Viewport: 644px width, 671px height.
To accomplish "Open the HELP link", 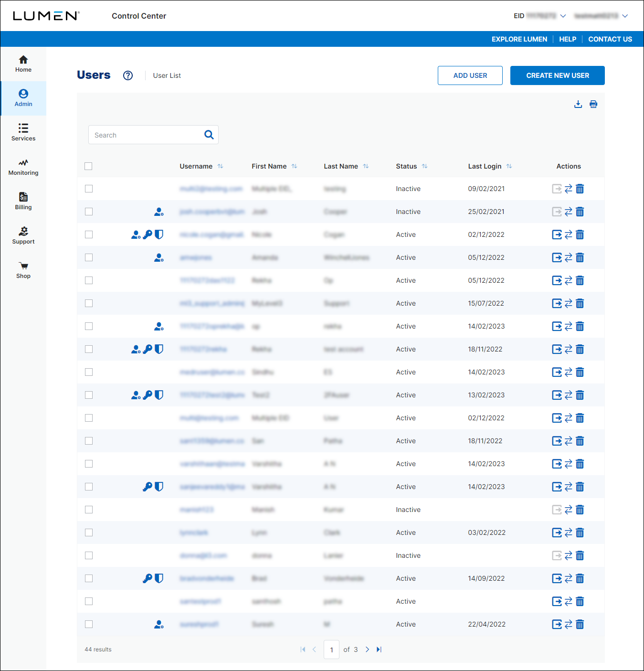I will tap(568, 39).
